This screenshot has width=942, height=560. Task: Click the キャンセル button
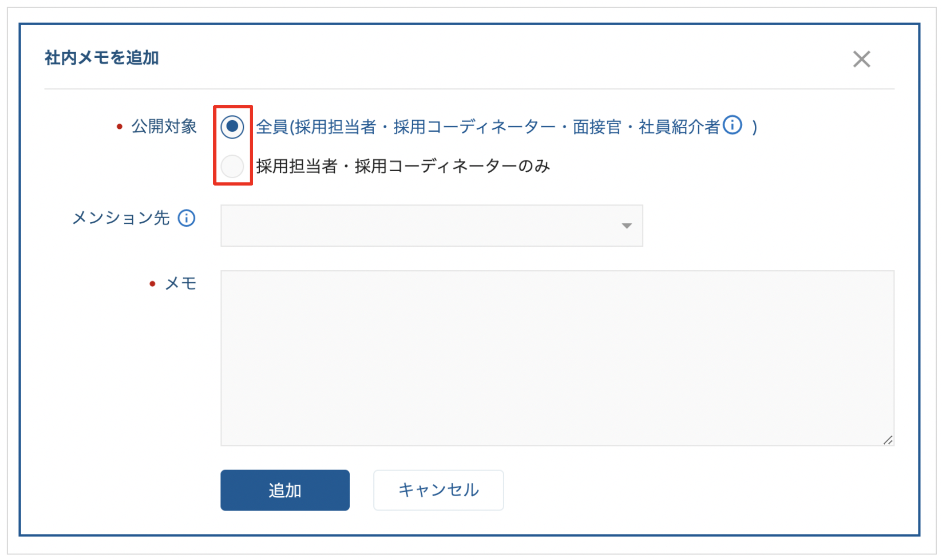[x=438, y=490]
